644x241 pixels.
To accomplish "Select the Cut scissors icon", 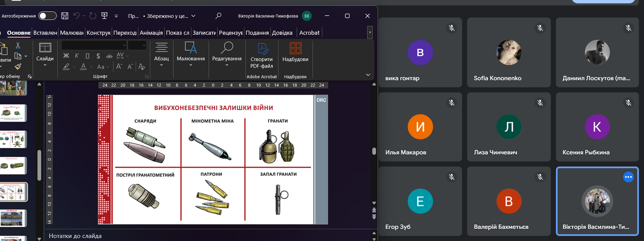I will [18, 45].
